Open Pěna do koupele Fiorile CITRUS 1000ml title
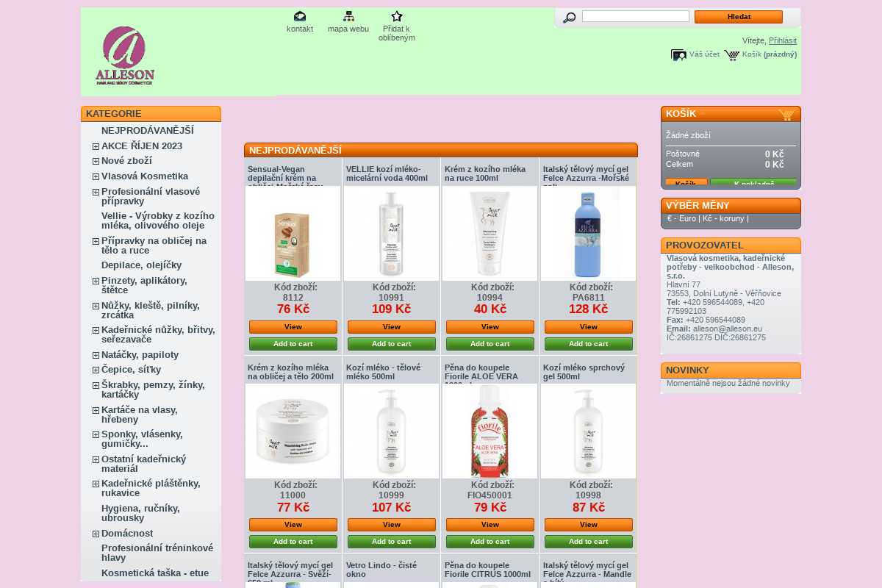The width and height of the screenshot is (882, 588). (487, 569)
